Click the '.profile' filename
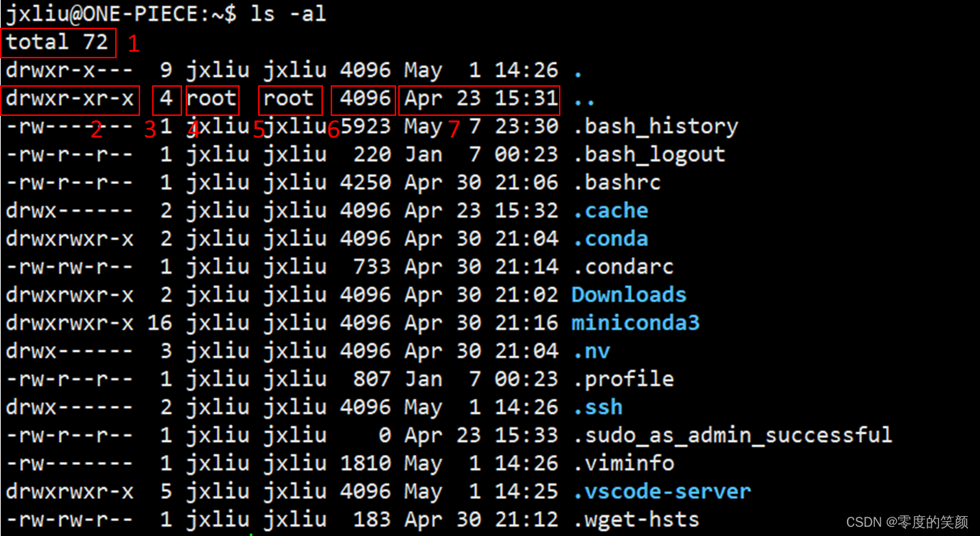 (x=624, y=380)
